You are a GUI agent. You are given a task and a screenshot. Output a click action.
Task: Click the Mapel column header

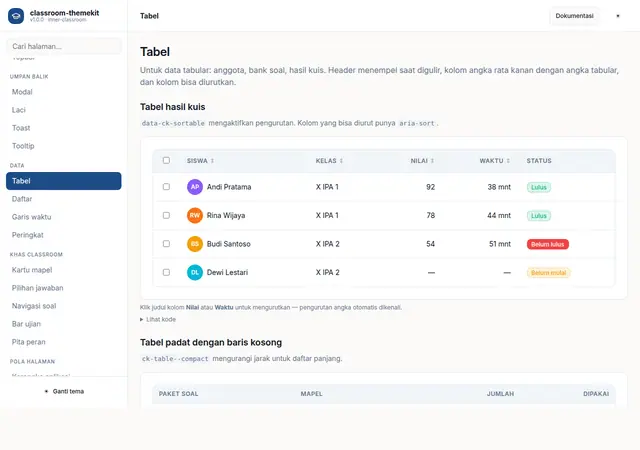pos(311,394)
